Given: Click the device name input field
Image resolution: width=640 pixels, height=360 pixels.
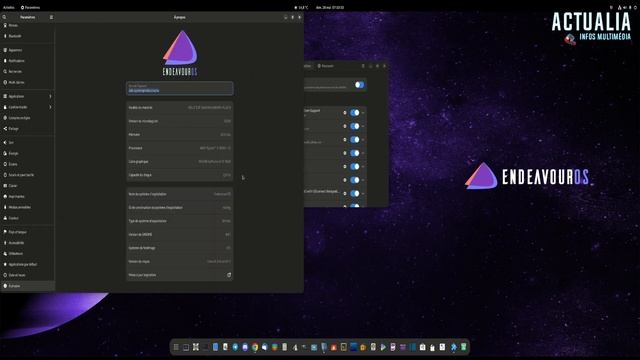Looking at the screenshot, I should coord(180,88).
